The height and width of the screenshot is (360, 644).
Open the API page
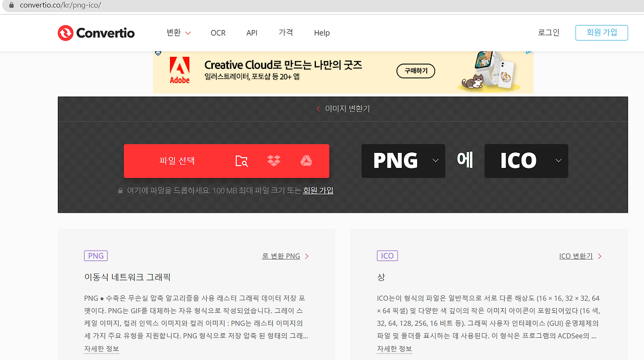(252, 33)
